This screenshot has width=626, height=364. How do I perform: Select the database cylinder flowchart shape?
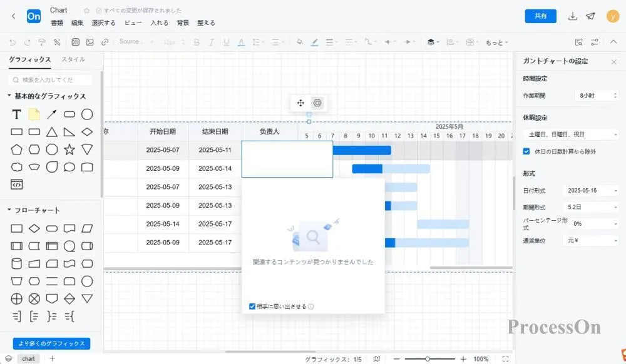point(16,263)
